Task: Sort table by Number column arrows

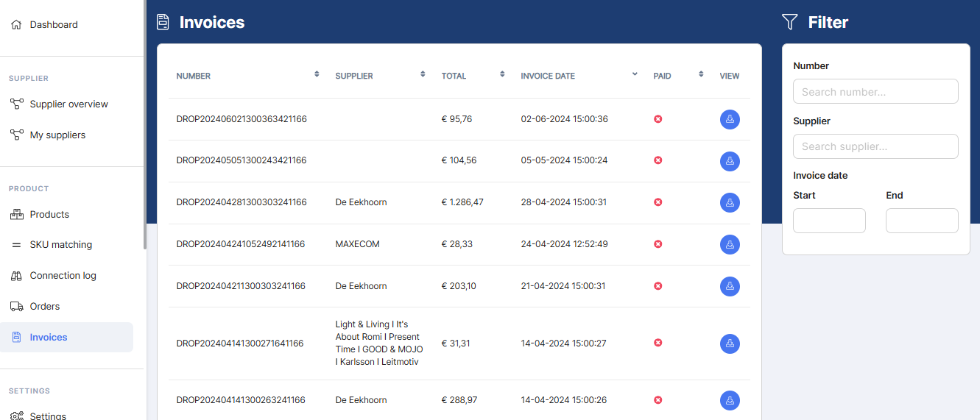Action: 317,74
